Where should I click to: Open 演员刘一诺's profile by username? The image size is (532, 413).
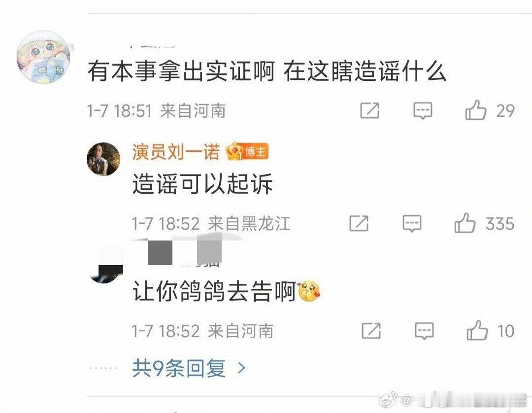pos(176,151)
